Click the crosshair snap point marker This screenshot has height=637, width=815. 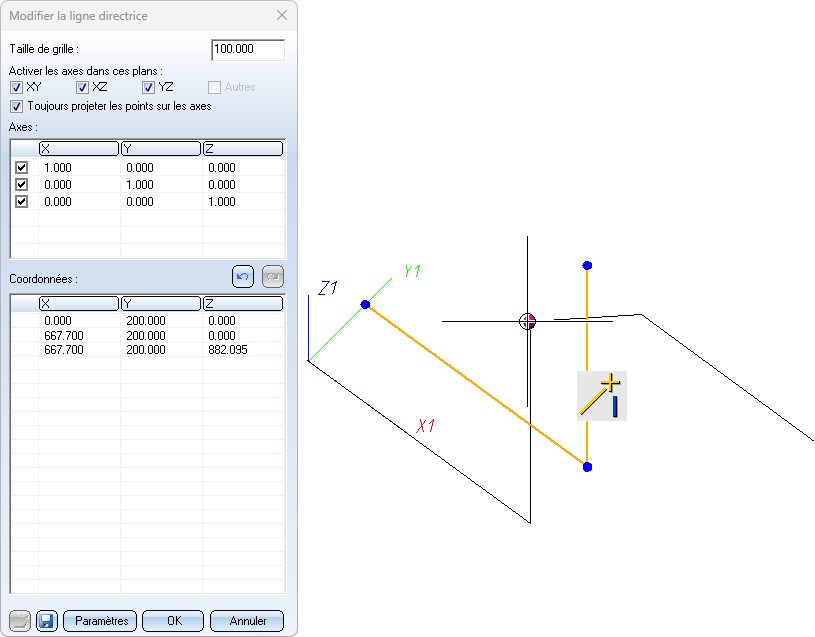pos(527,321)
